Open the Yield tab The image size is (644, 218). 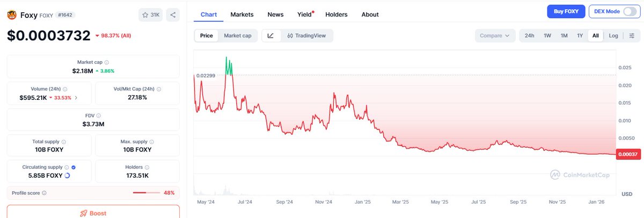click(x=305, y=14)
